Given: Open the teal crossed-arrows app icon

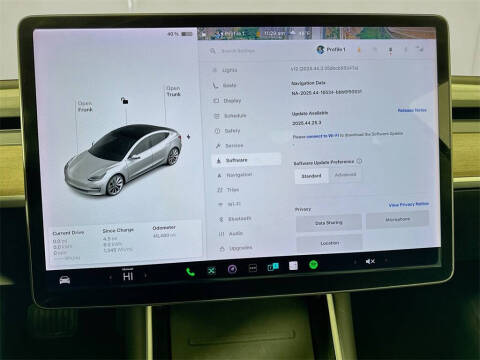Looking at the screenshot, I should point(211,270).
